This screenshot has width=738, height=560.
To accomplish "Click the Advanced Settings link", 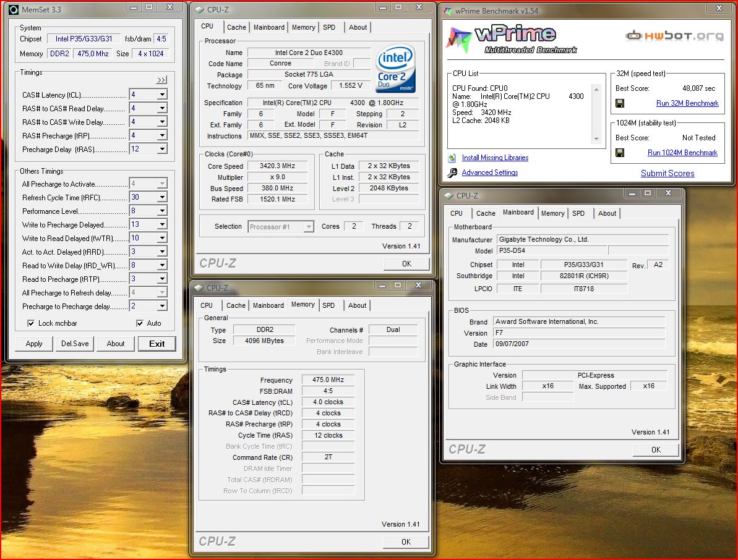I will click(x=490, y=172).
